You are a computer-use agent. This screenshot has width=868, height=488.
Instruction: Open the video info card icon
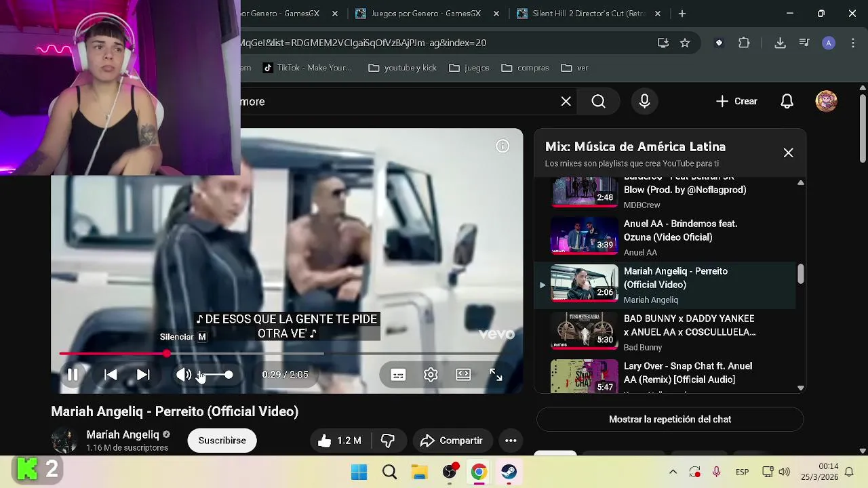click(502, 146)
